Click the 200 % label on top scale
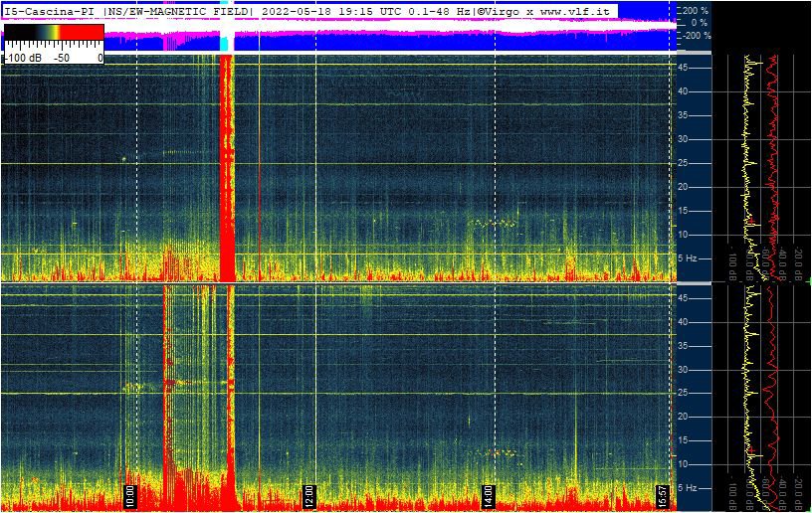This screenshot has width=812, height=513. (695, 10)
